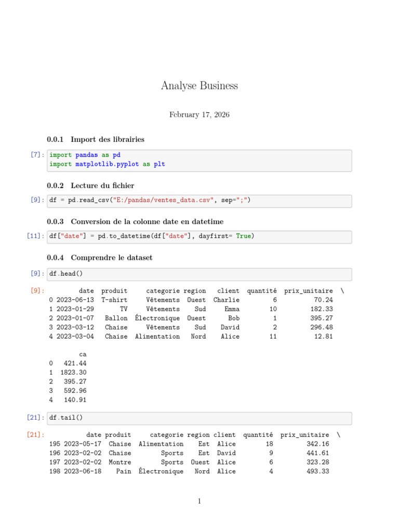Click region 'Nord' in row 198
This screenshot has height=532, width=399.
click(202, 471)
